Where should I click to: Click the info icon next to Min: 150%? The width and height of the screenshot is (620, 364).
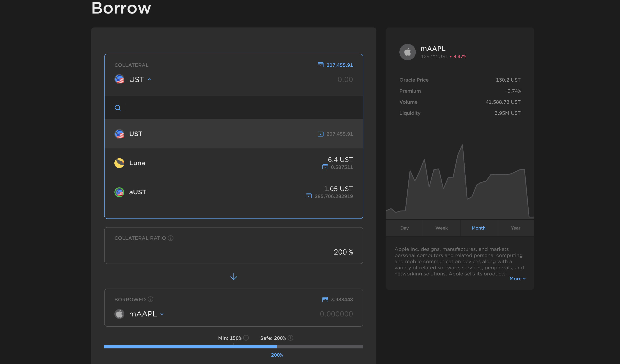(x=246, y=338)
